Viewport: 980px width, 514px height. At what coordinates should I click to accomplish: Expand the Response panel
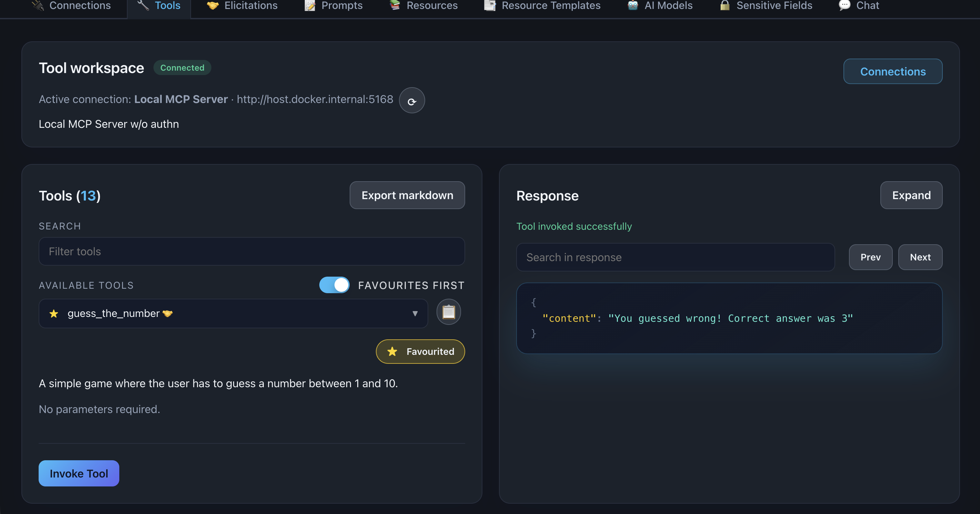click(911, 195)
